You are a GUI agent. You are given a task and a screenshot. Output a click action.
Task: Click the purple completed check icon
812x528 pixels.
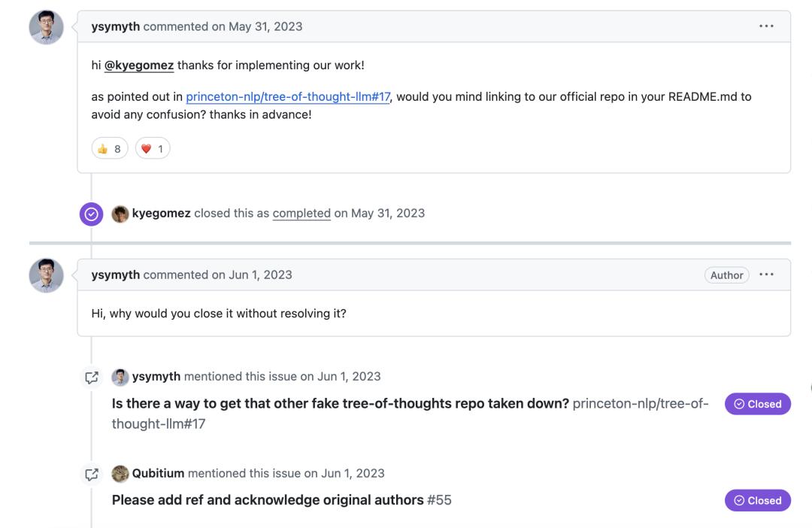click(91, 214)
